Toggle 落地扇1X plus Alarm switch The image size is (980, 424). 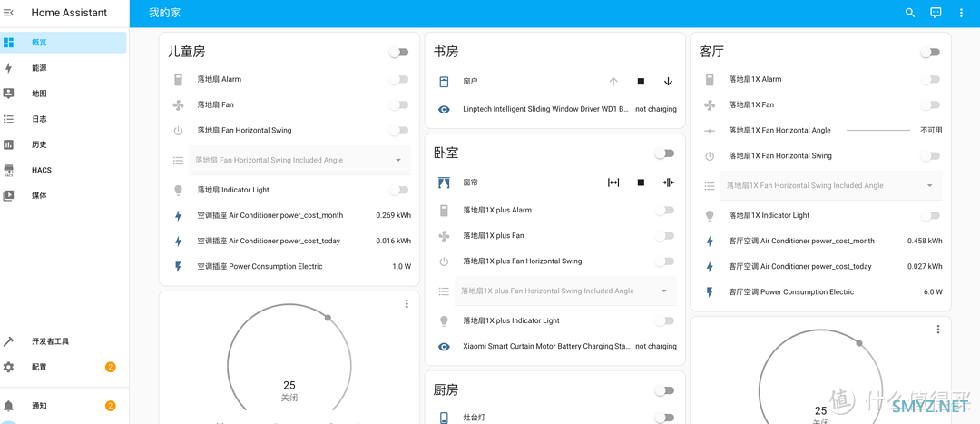tap(664, 210)
